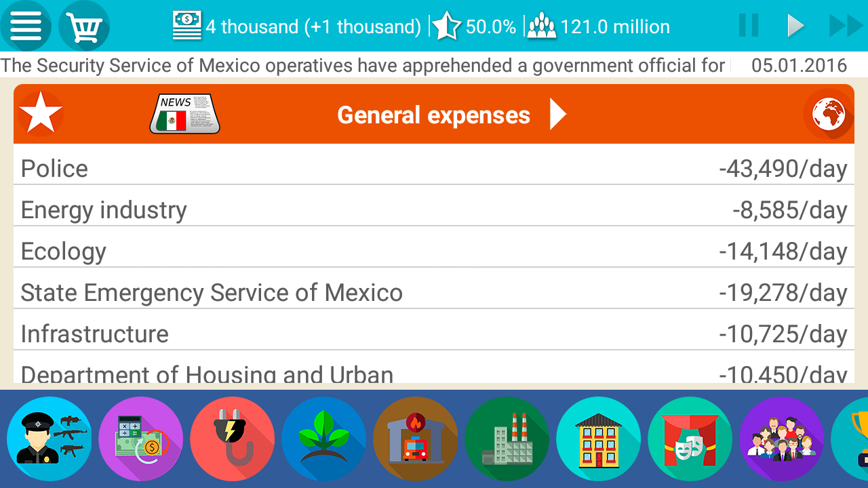868x488 pixels.
Task: Tap the 4 thousand (+1 thousand) balance
Action: click(x=314, y=27)
